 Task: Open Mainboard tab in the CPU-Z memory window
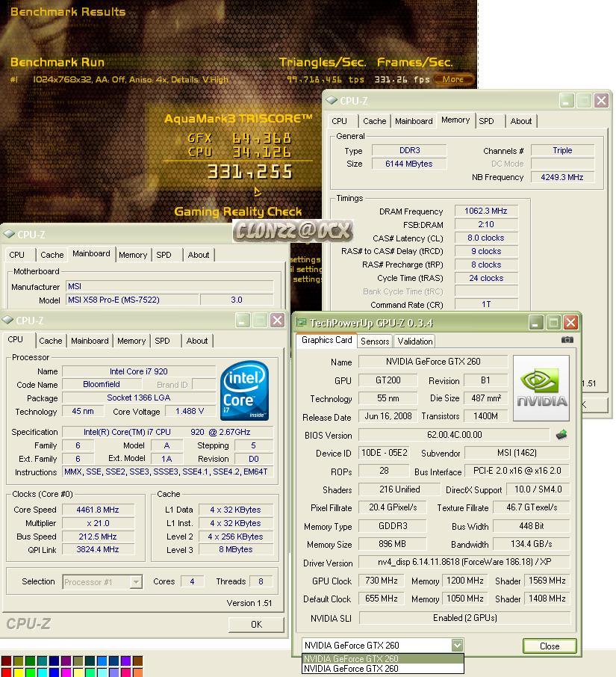[414, 121]
